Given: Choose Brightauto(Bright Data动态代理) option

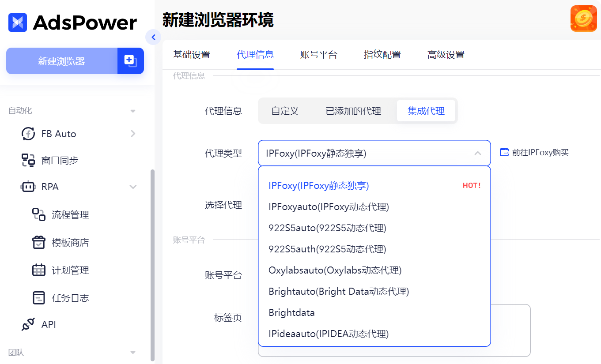Looking at the screenshot, I should (x=374, y=292).
